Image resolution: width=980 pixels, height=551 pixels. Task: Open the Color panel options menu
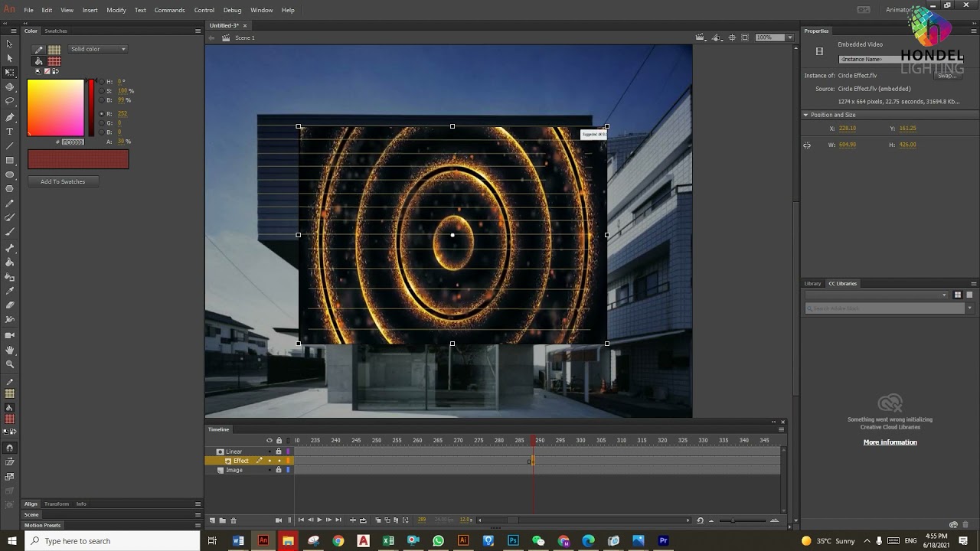(x=198, y=31)
